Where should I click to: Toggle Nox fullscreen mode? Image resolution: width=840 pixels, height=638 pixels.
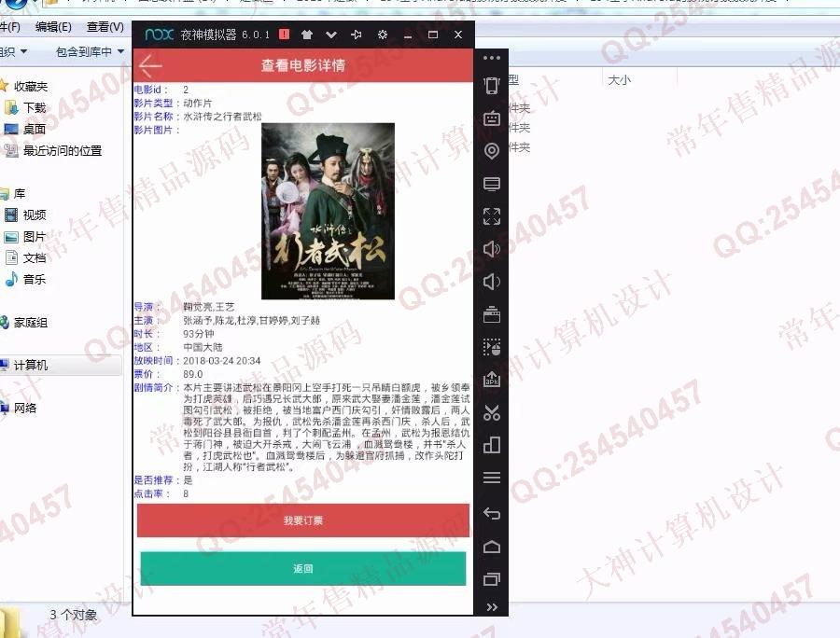tap(491, 216)
